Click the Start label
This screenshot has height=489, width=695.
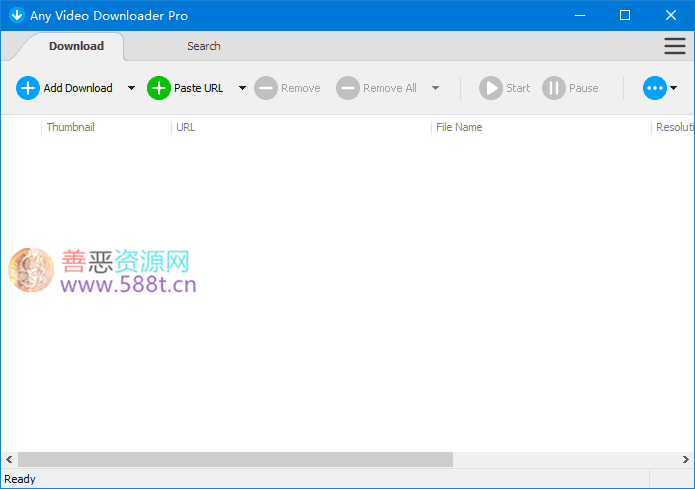(x=518, y=88)
